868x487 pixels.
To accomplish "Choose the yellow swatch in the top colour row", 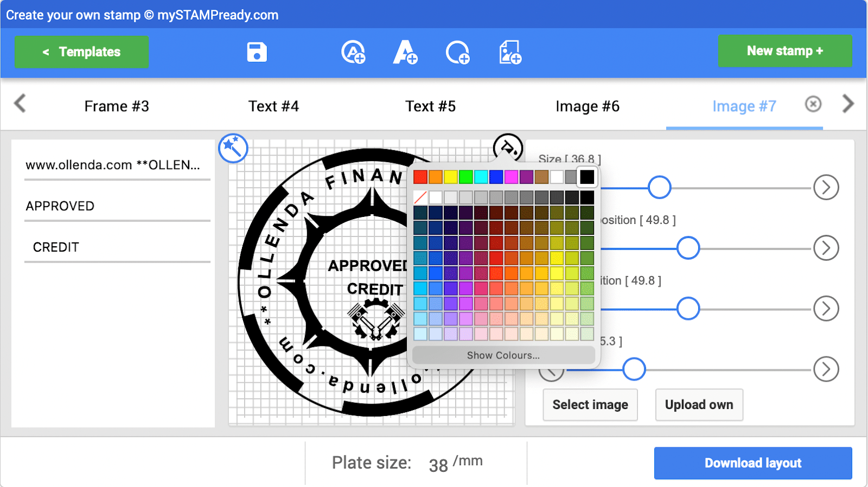I will point(451,177).
